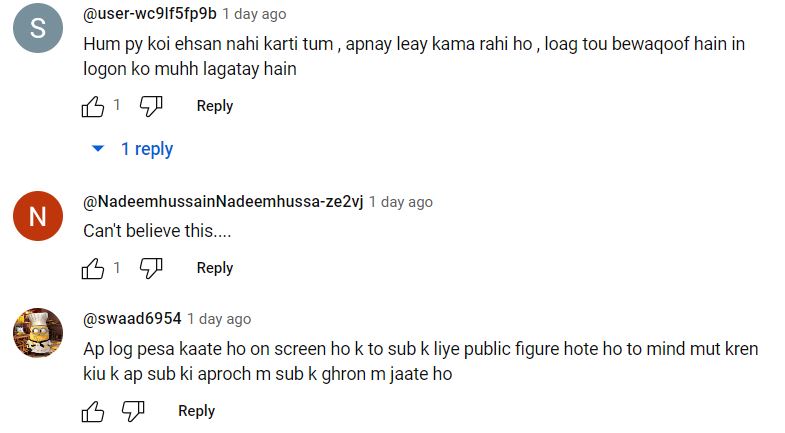Expand the 1 reply thread arrow
Image resolution: width=785 pixels, height=433 pixels.
[98, 149]
